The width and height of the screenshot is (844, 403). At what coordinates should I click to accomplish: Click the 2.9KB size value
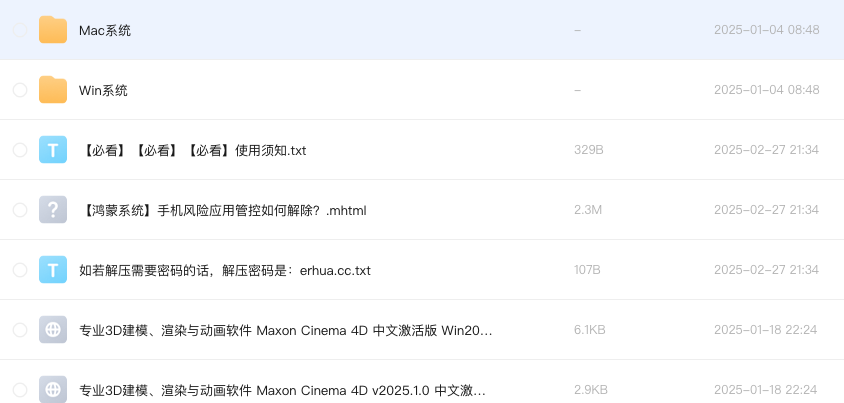(591, 390)
